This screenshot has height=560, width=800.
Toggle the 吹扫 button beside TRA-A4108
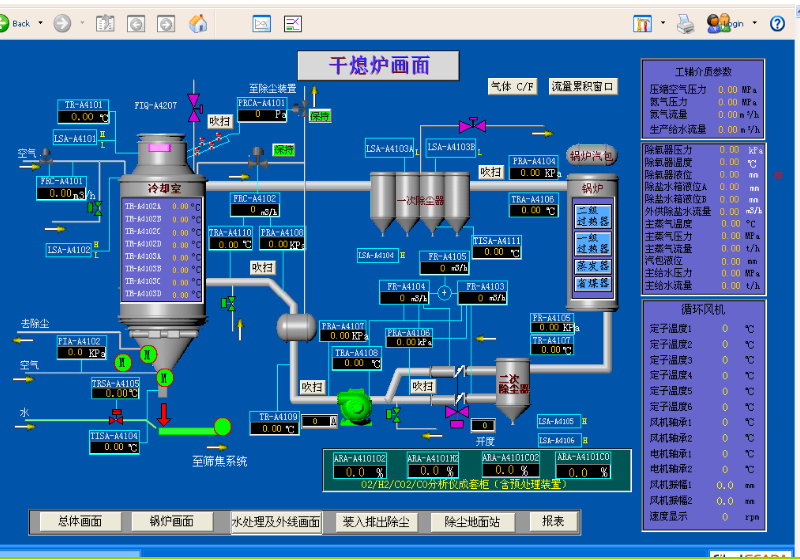[x=313, y=386]
